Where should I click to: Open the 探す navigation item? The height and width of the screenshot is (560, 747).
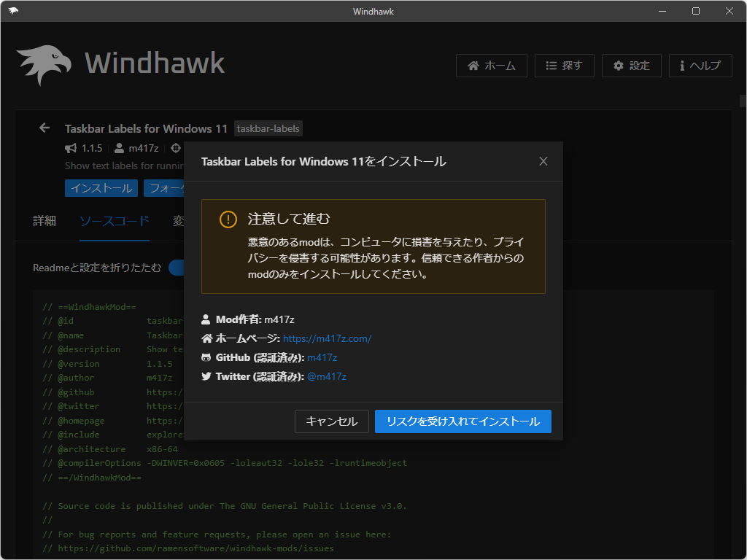coord(565,65)
